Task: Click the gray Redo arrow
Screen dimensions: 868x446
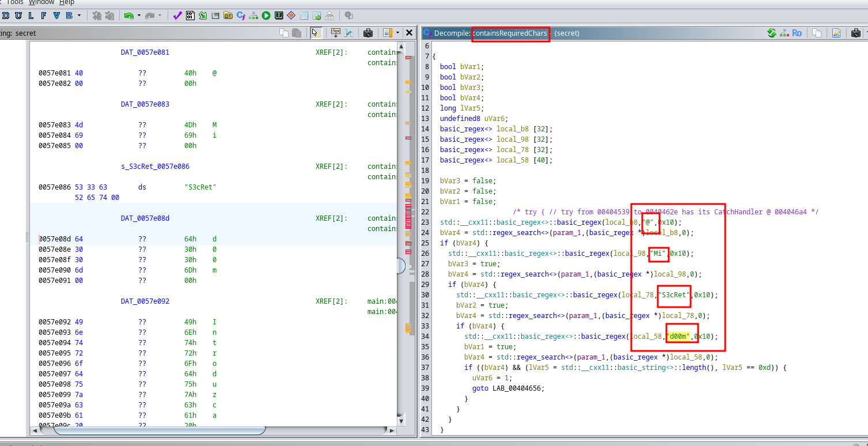Action: [x=150, y=16]
